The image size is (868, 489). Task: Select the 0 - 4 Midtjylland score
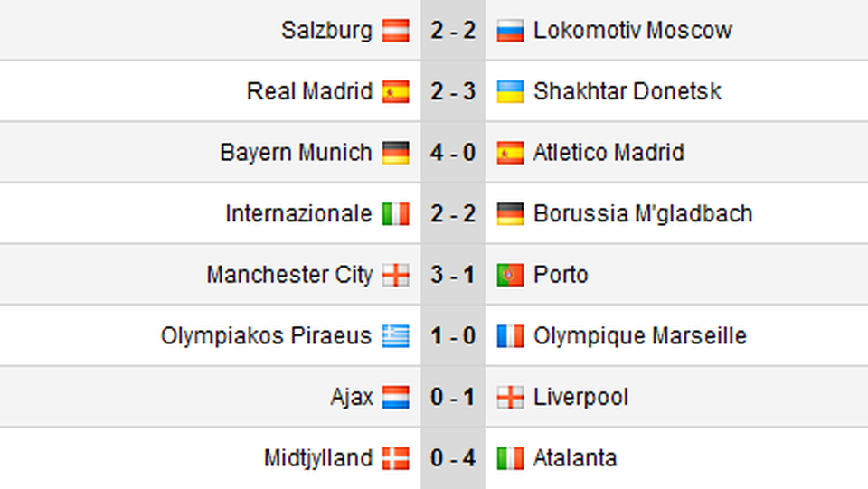click(x=453, y=458)
